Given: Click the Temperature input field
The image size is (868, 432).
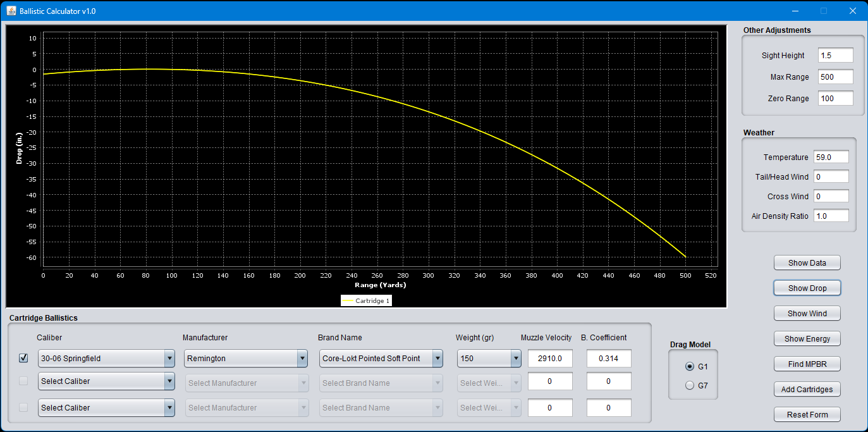Looking at the screenshot, I should tap(831, 157).
